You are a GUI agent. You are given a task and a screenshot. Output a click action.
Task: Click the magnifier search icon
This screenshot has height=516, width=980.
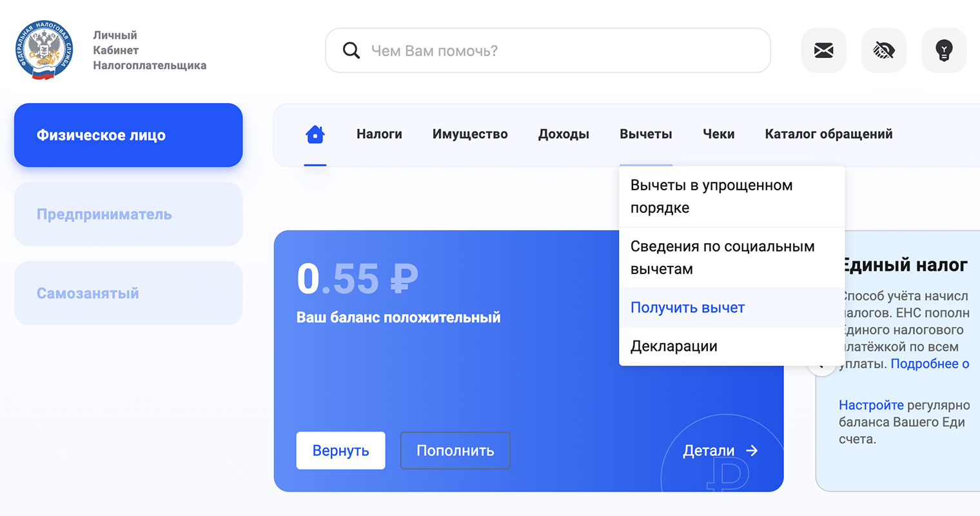click(351, 50)
